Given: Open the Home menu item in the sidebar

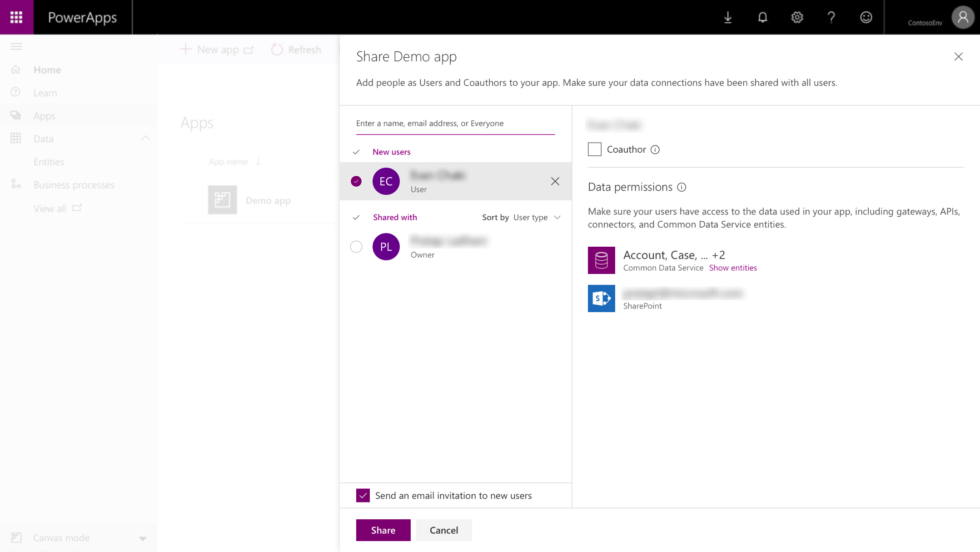Looking at the screenshot, I should tap(47, 70).
